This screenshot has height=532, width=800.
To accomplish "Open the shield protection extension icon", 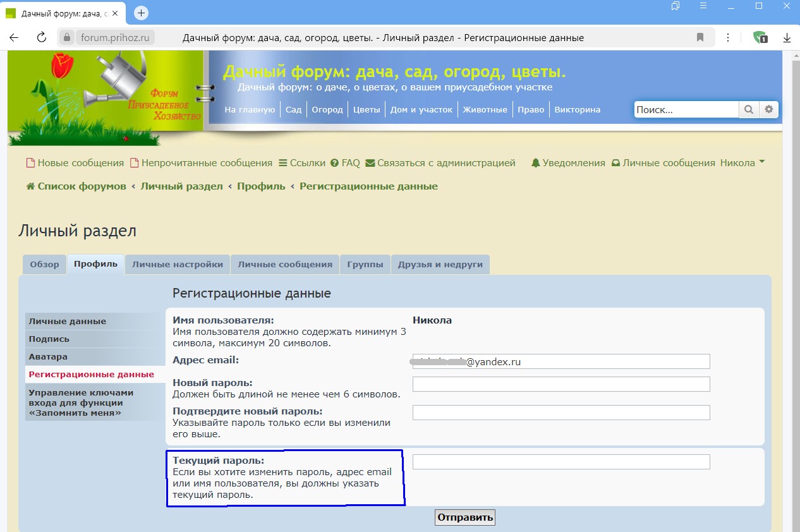I will point(760,37).
